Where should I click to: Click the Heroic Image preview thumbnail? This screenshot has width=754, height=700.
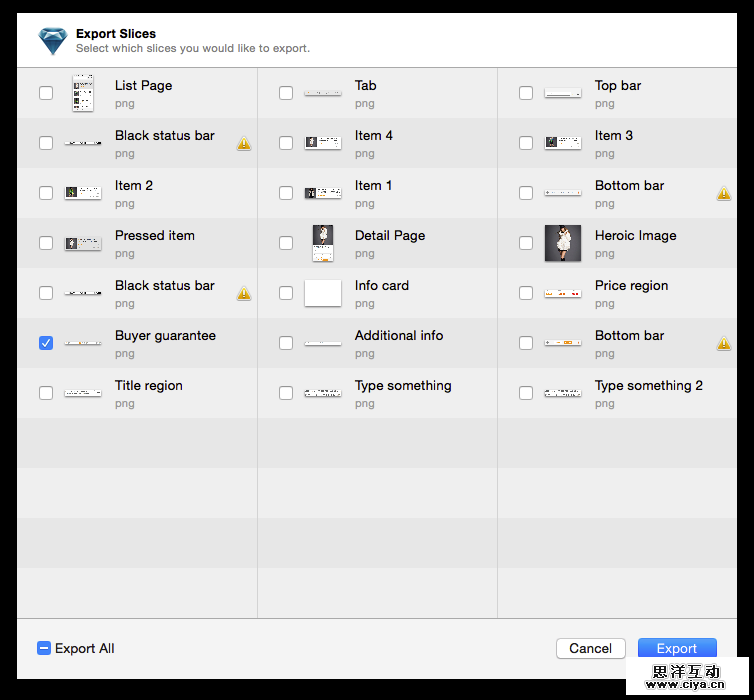(x=563, y=243)
